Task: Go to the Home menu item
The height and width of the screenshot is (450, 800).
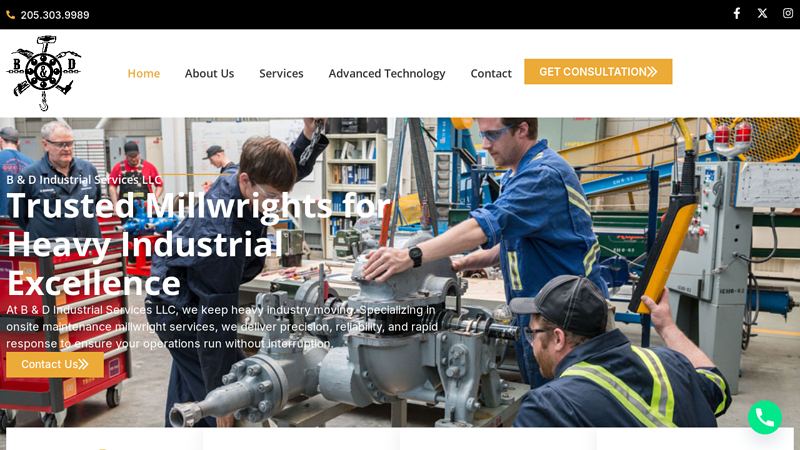Action: [144, 73]
